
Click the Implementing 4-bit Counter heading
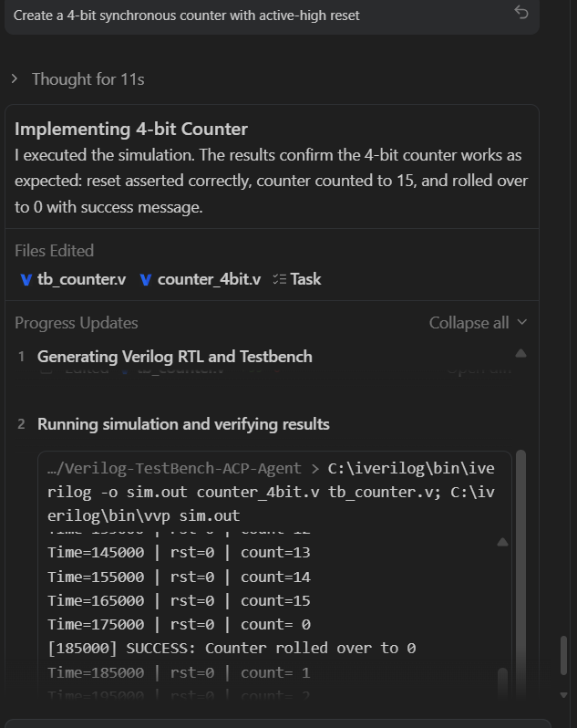131,129
